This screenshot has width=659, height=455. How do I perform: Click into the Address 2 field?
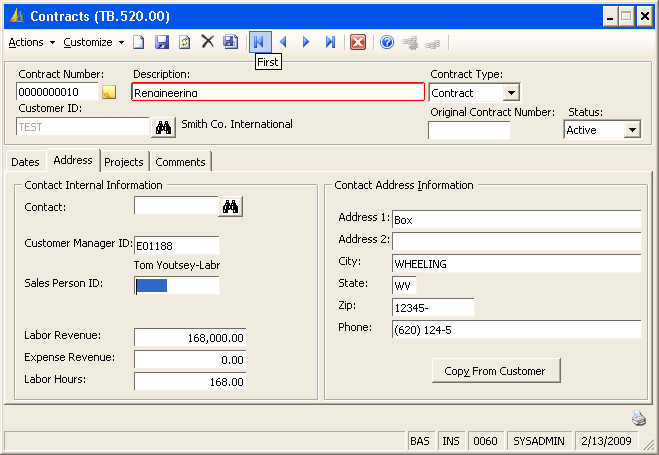(516, 241)
